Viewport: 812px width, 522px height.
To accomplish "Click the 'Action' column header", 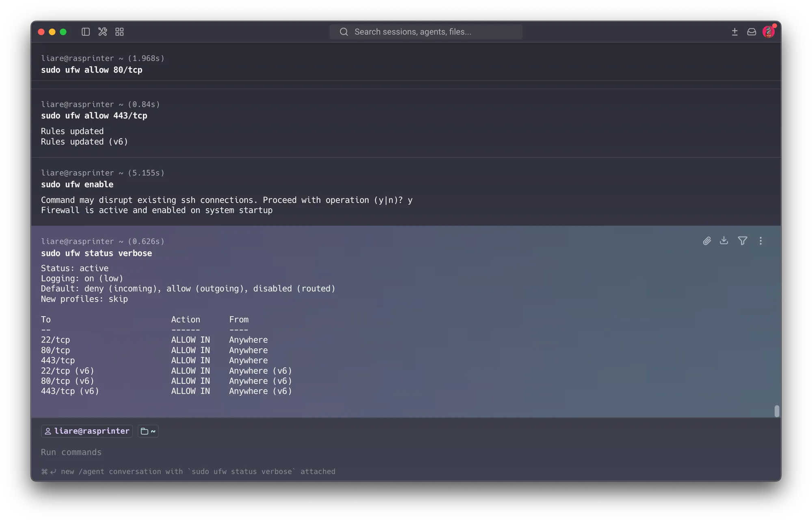I will click(186, 319).
